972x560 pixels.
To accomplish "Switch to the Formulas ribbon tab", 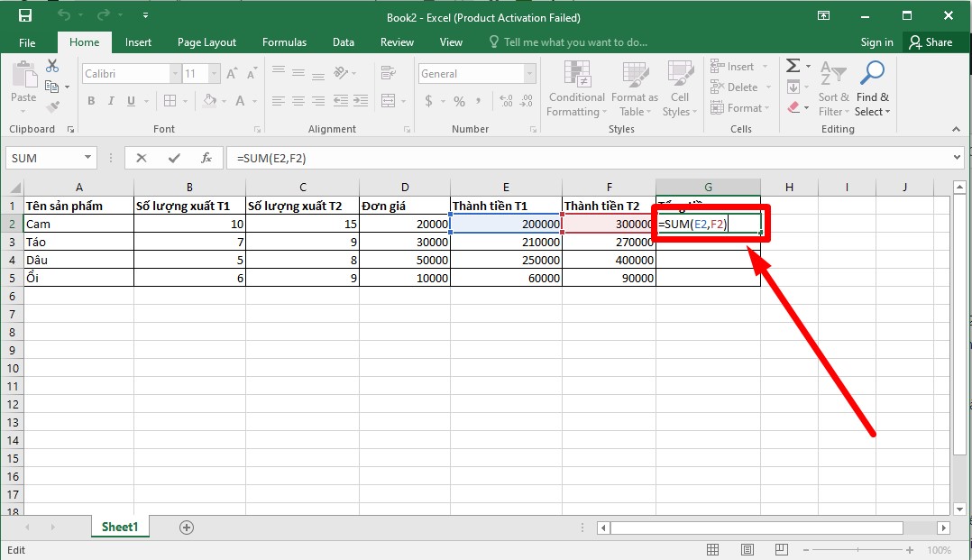I will pyautogui.click(x=284, y=41).
